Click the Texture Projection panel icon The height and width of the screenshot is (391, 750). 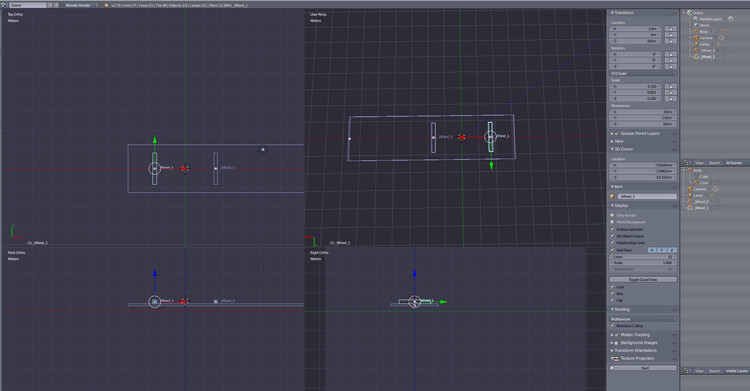(x=615, y=358)
